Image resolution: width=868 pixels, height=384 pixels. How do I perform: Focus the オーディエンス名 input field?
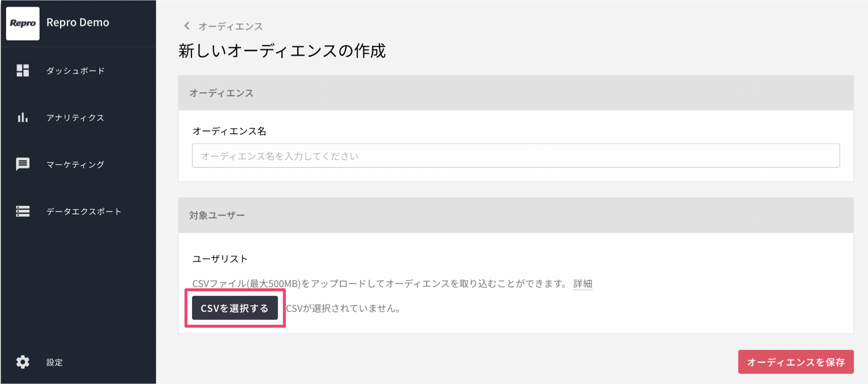click(516, 156)
